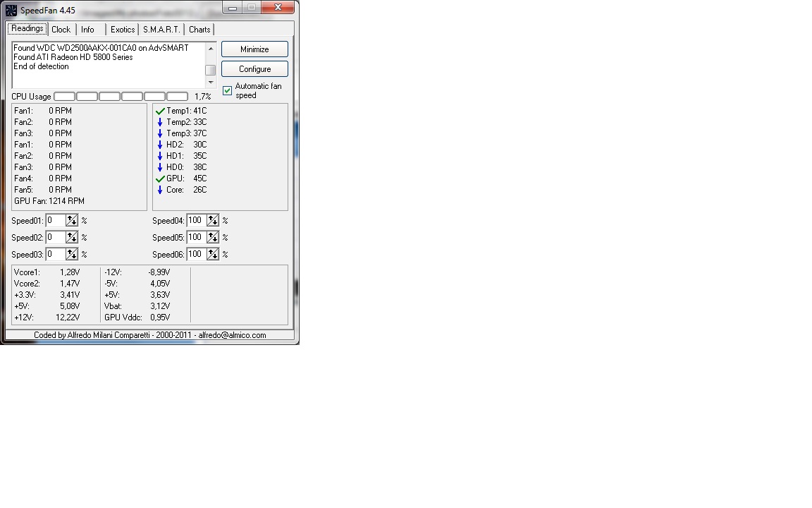Click the down arrow icon next to HD1
The width and height of the screenshot is (812, 508).
click(160, 156)
